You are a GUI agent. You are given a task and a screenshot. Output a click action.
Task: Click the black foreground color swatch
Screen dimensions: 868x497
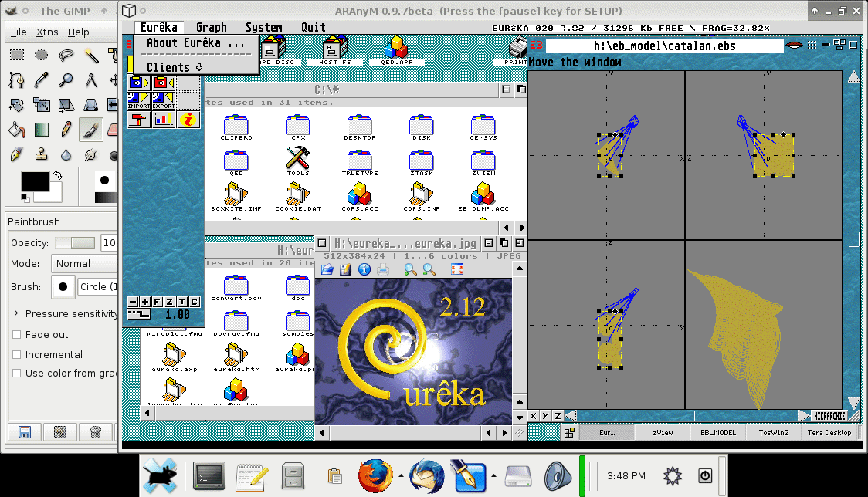35,181
